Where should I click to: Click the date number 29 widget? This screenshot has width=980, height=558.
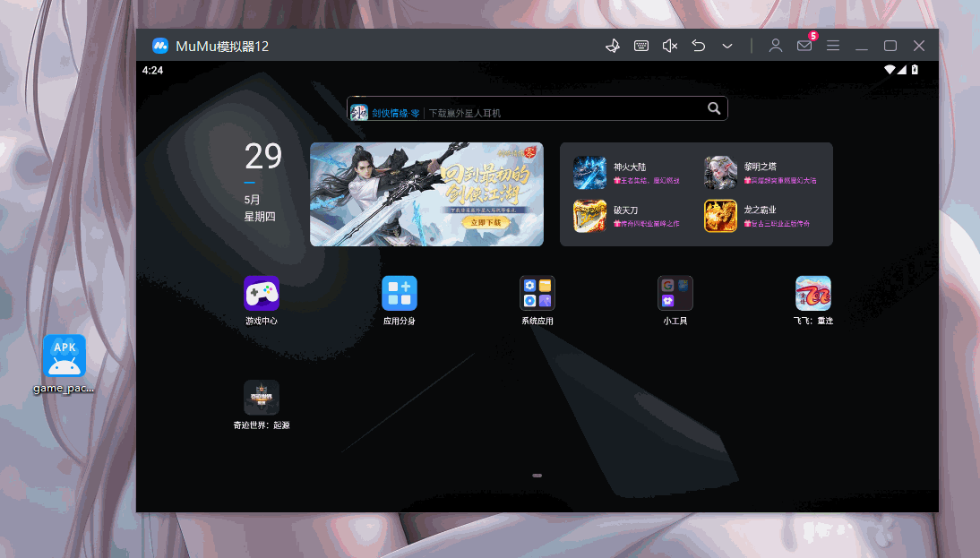click(x=263, y=156)
